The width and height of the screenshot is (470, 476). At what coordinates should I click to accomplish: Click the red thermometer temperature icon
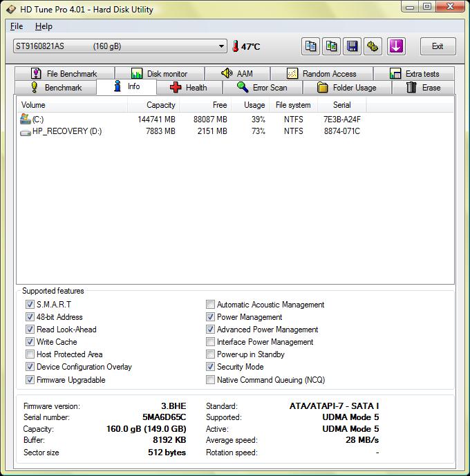(x=235, y=46)
